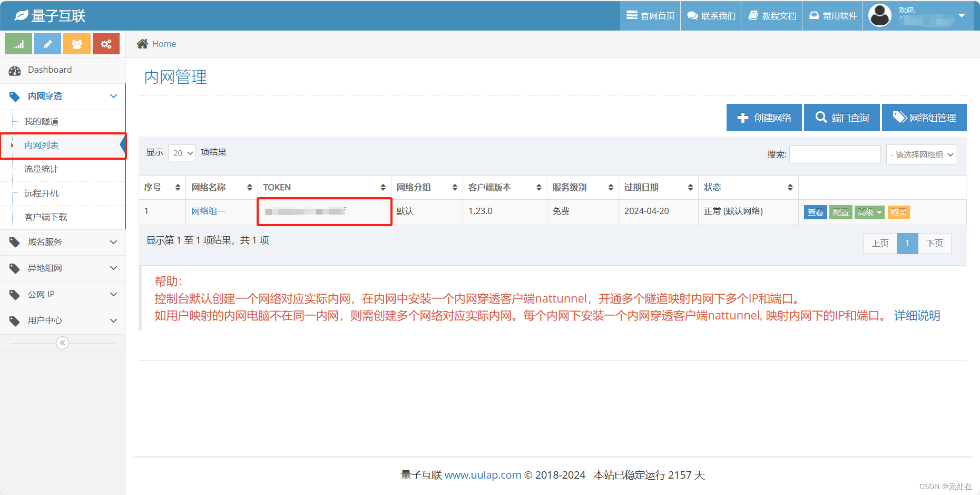The width and height of the screenshot is (980, 495).
Task: Focus the 搜索 input field
Action: 835,154
